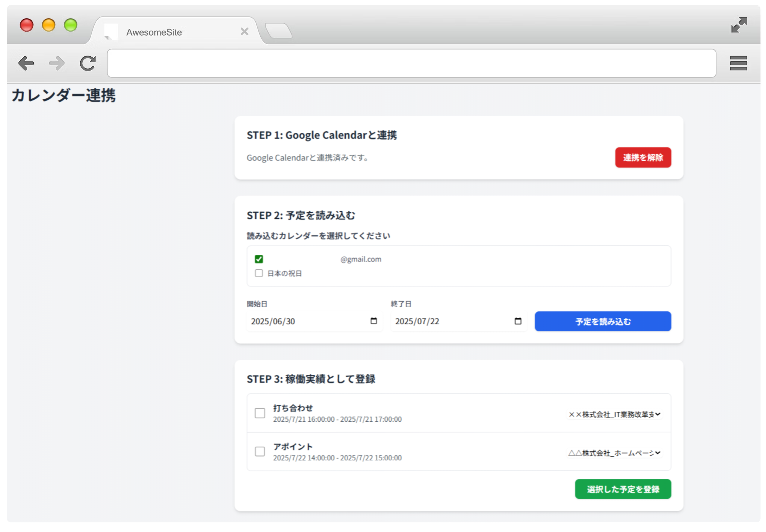Close the AwesomeSite tab
Screen dimensions: 766x532
(244, 32)
